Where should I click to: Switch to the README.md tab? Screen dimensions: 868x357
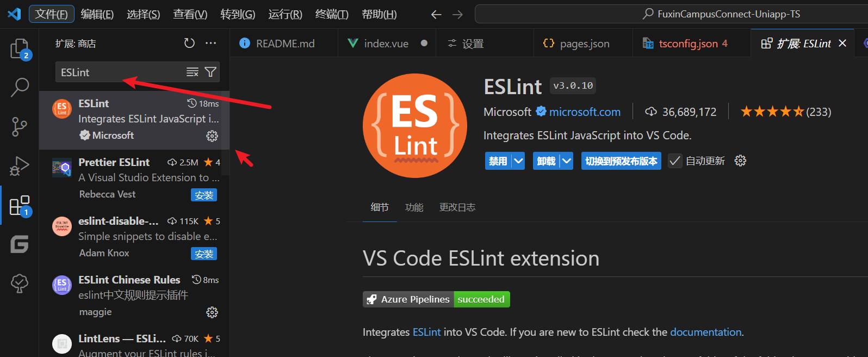click(x=284, y=43)
